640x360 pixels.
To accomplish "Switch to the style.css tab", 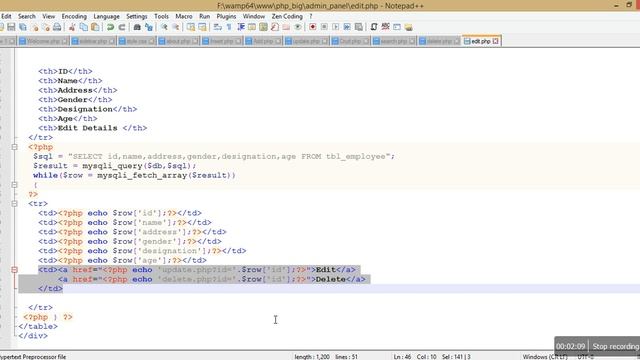I will click(136, 41).
